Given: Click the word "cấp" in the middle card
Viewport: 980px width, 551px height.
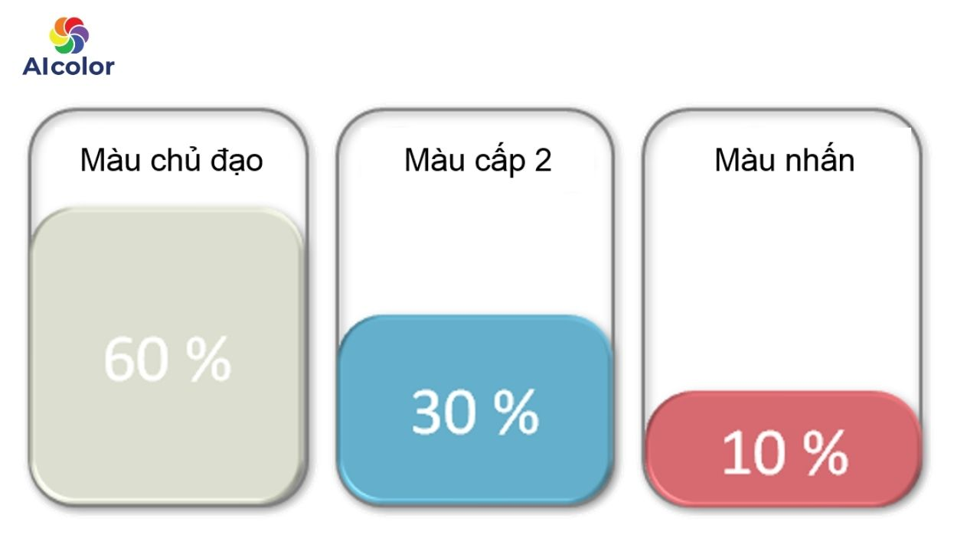Looking at the screenshot, I should click(x=501, y=161).
